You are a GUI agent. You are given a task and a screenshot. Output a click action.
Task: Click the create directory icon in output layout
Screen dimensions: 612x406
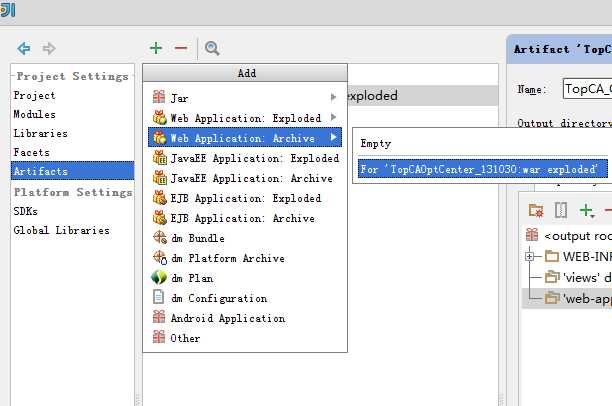(x=536, y=210)
